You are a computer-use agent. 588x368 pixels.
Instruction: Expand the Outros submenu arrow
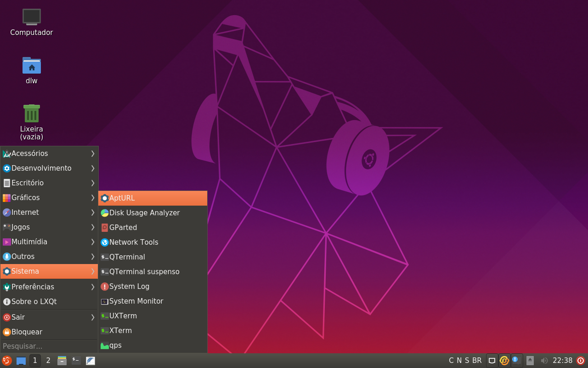click(x=92, y=257)
